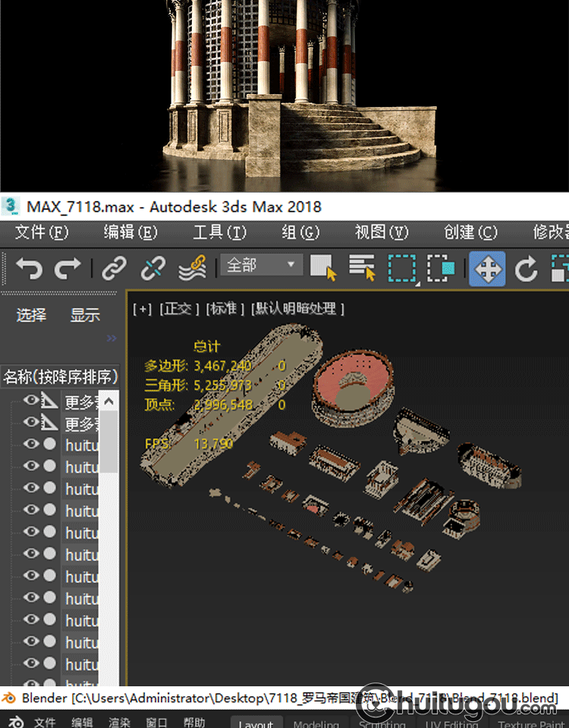Image resolution: width=569 pixels, height=728 pixels.
Task: Click the Undo arrow in the toolbar
Action: (x=29, y=268)
